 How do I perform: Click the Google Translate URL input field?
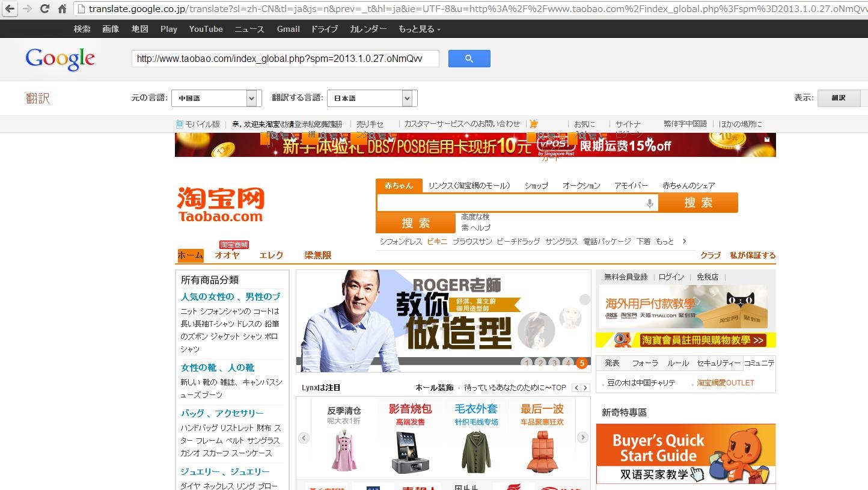(x=285, y=58)
